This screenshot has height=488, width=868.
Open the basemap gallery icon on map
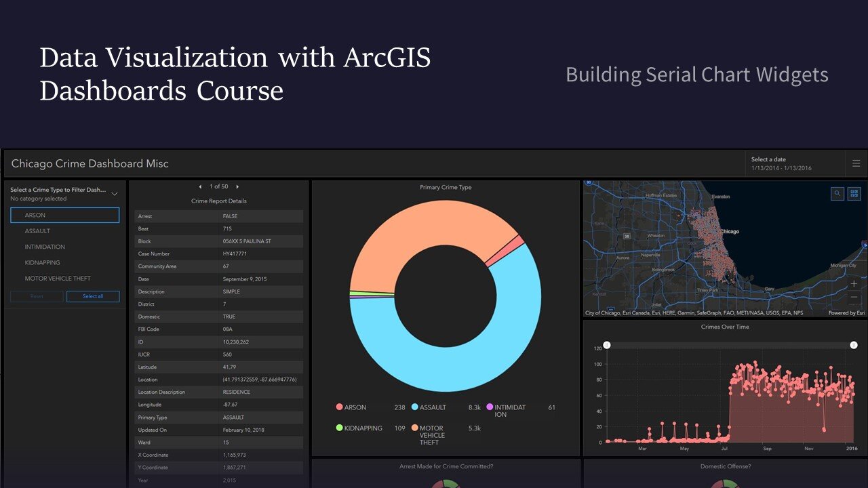(x=854, y=194)
